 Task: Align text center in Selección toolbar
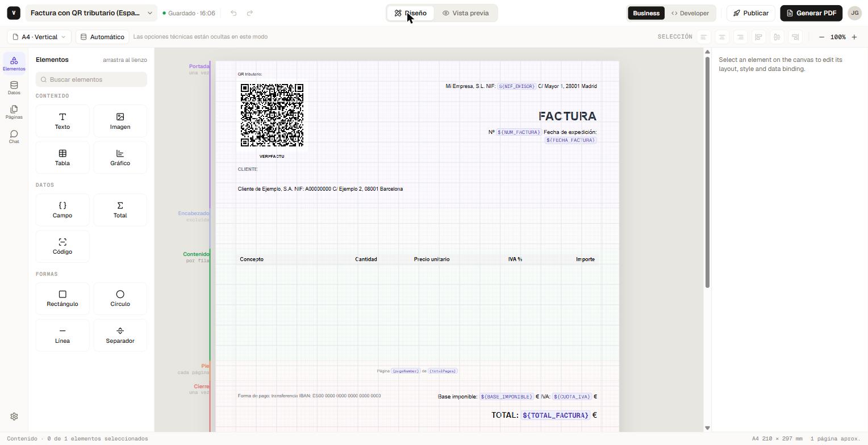pos(722,37)
